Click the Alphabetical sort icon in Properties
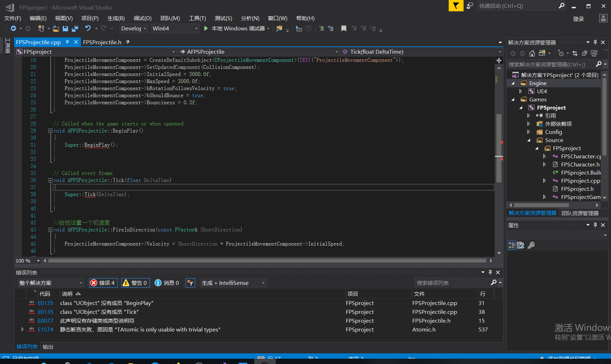This screenshot has height=364, width=611. tap(520, 245)
